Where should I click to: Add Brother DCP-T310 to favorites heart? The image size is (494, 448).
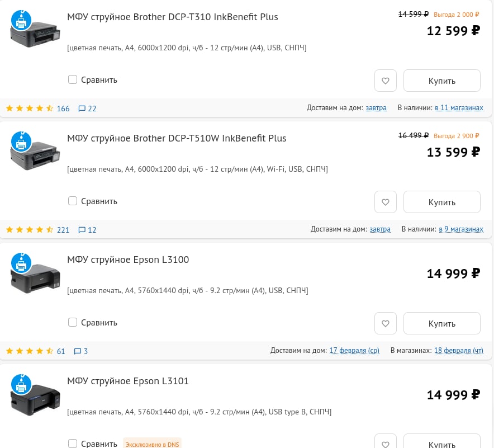click(385, 81)
